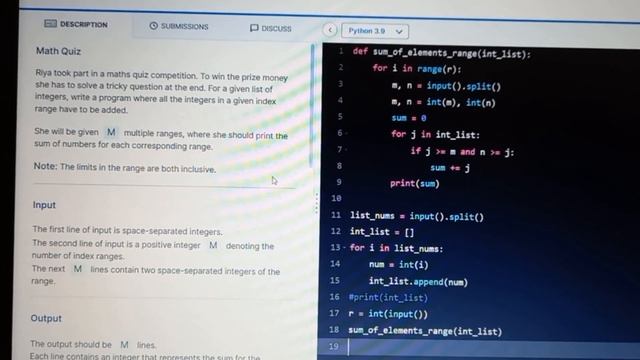Fold code at line 13 gutter arrow
640x360 pixels.
point(344,247)
